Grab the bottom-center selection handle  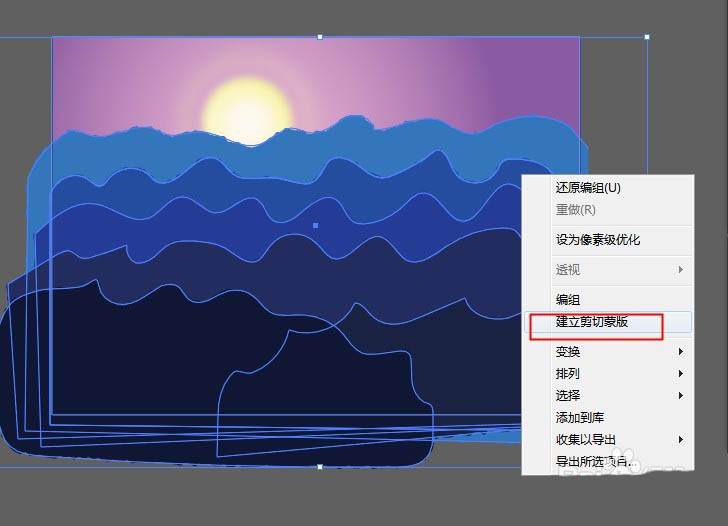click(x=320, y=467)
